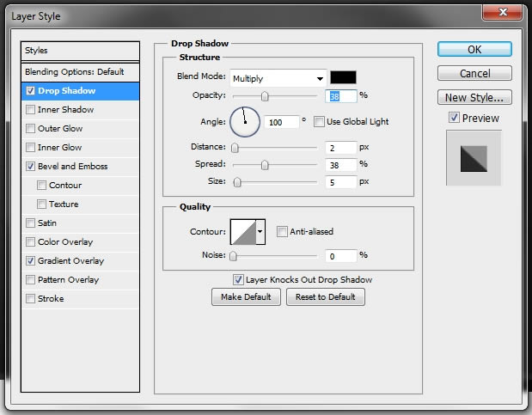The height and width of the screenshot is (415, 532).
Task: Uncheck Layer Knocks Out Drop Shadow
Action: pyautogui.click(x=238, y=279)
